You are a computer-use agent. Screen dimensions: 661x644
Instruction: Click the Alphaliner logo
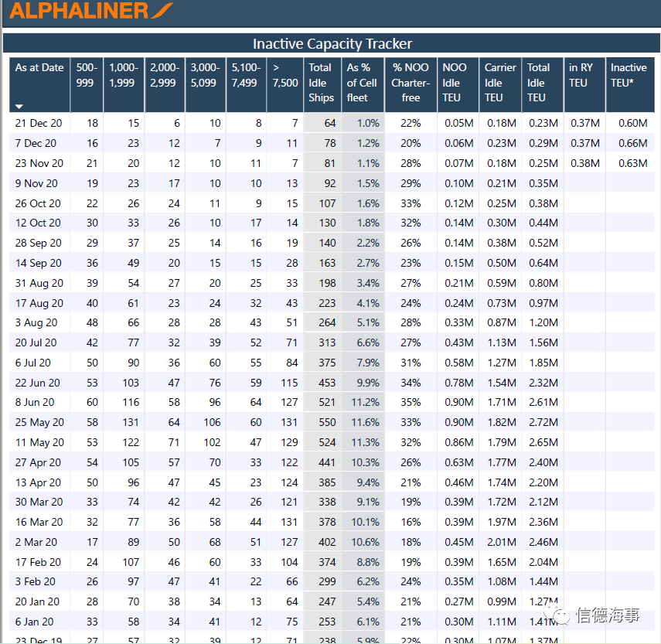91,10
